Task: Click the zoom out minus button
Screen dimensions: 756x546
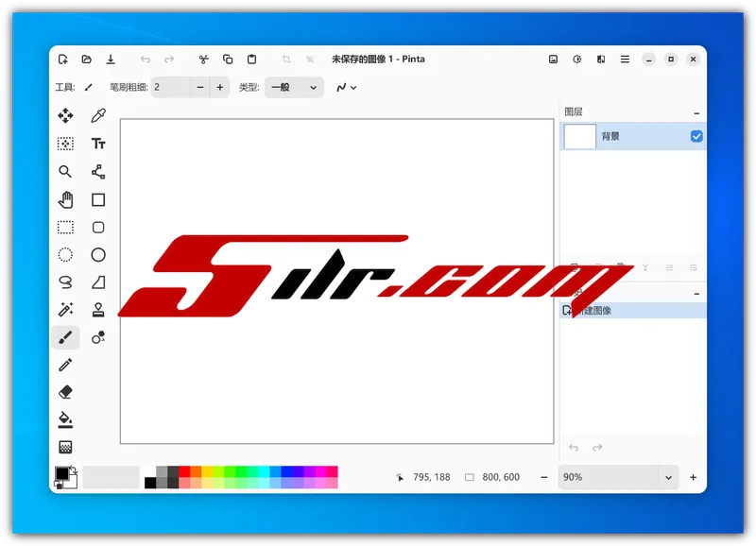Action: 543,478
